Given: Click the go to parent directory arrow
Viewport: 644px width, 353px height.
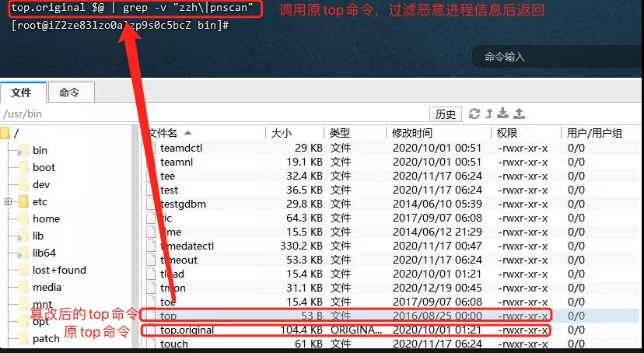Looking at the screenshot, I should (x=490, y=114).
